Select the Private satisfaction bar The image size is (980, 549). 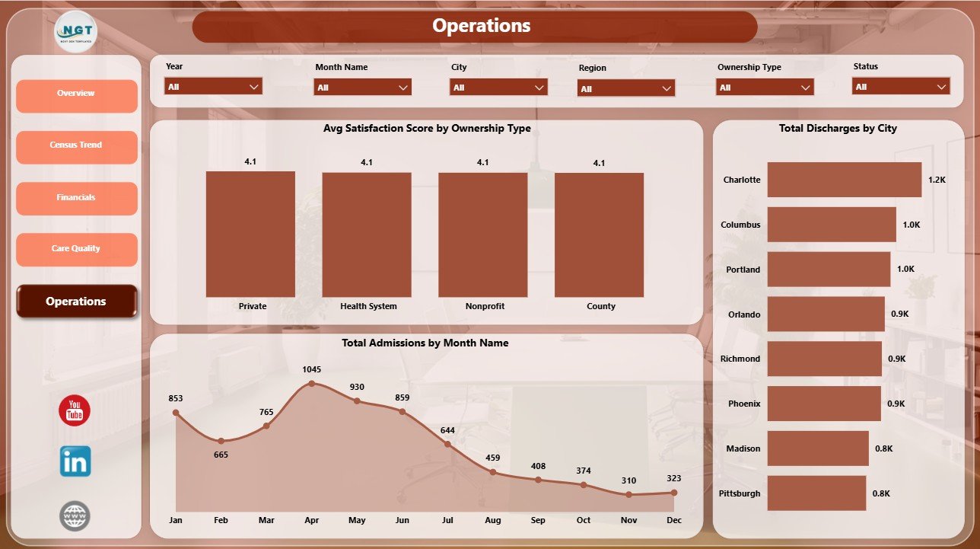pyautogui.click(x=250, y=234)
